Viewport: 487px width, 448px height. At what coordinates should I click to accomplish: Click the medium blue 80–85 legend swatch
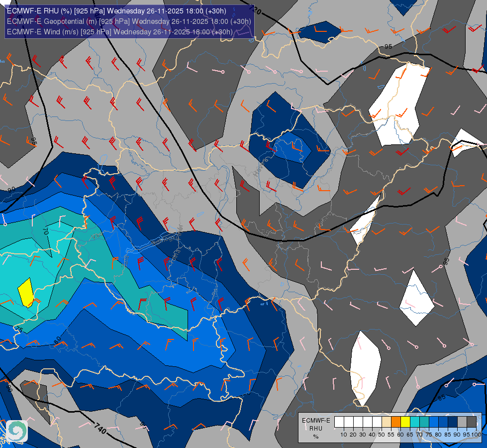pos(443,422)
